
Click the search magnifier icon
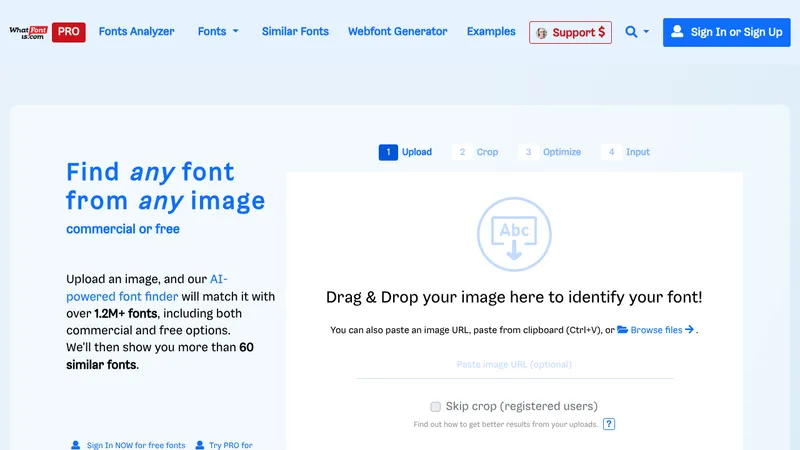[x=631, y=32]
